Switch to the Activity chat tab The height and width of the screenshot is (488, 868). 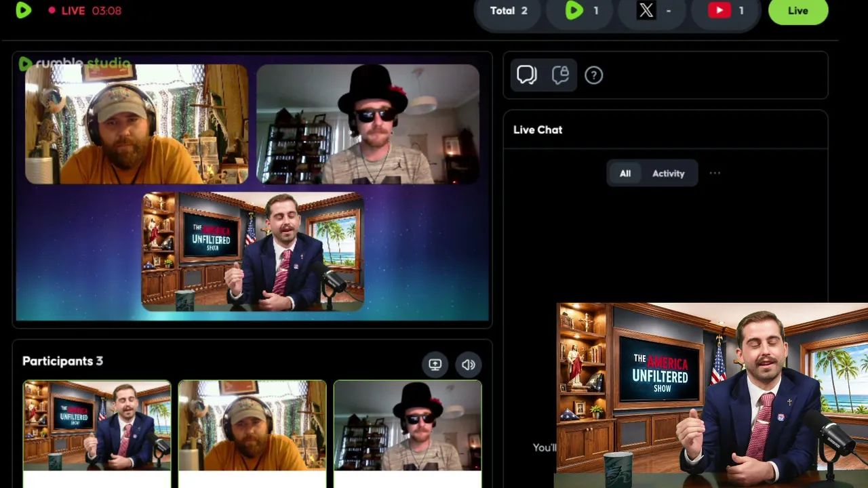pos(669,174)
